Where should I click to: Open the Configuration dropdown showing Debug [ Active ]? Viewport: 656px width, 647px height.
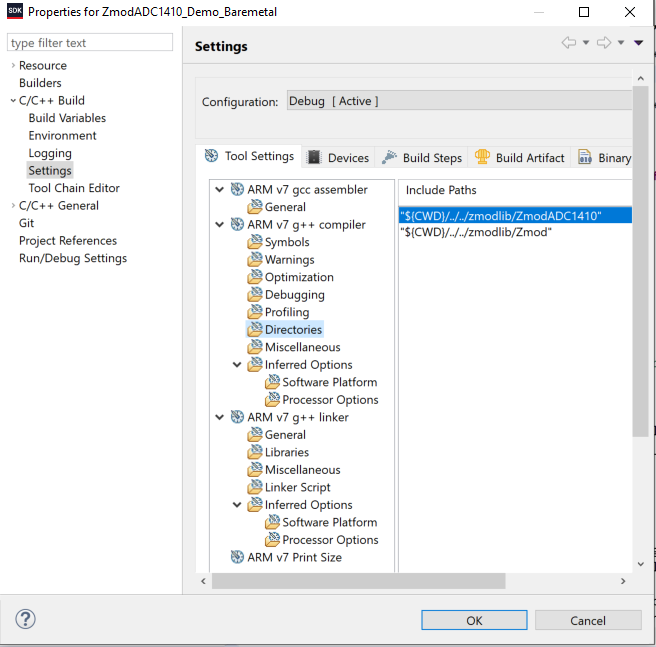point(459,101)
